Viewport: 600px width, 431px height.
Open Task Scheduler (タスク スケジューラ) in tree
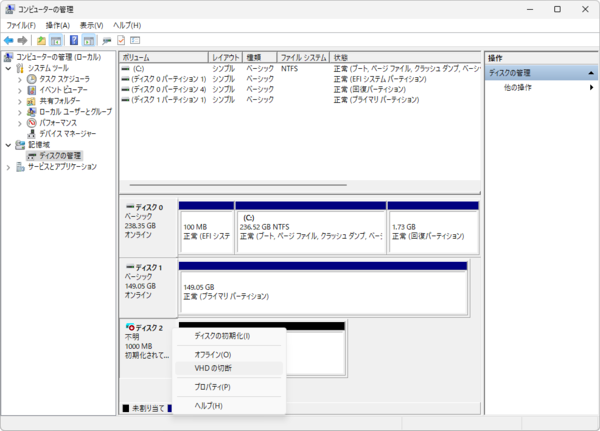(63, 78)
